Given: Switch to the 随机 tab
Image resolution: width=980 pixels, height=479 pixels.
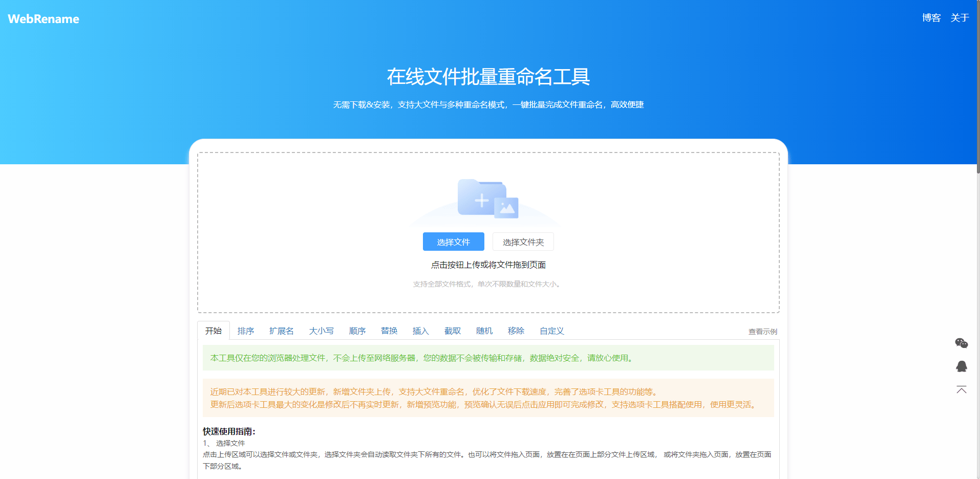Looking at the screenshot, I should (484, 331).
